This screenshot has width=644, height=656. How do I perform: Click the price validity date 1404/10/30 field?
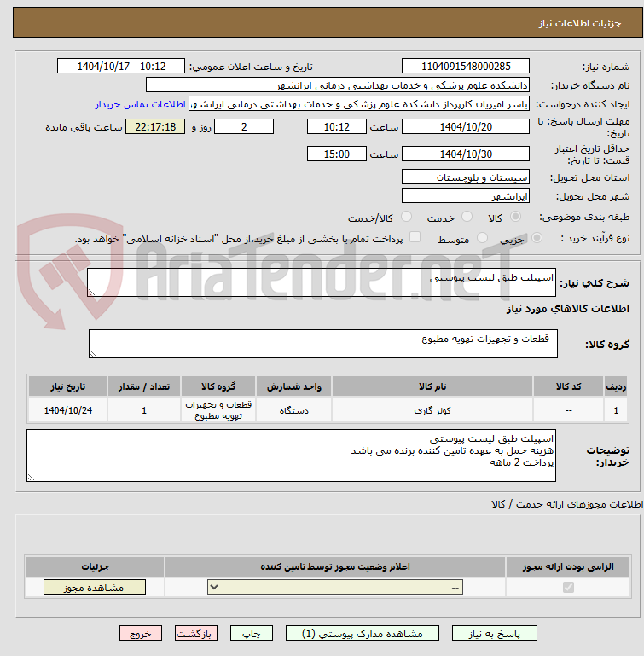466,154
